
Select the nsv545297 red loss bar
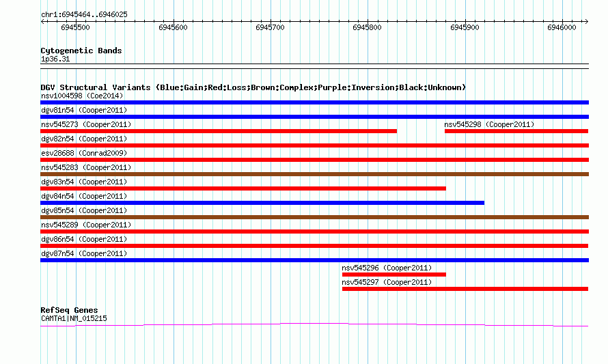point(465,289)
